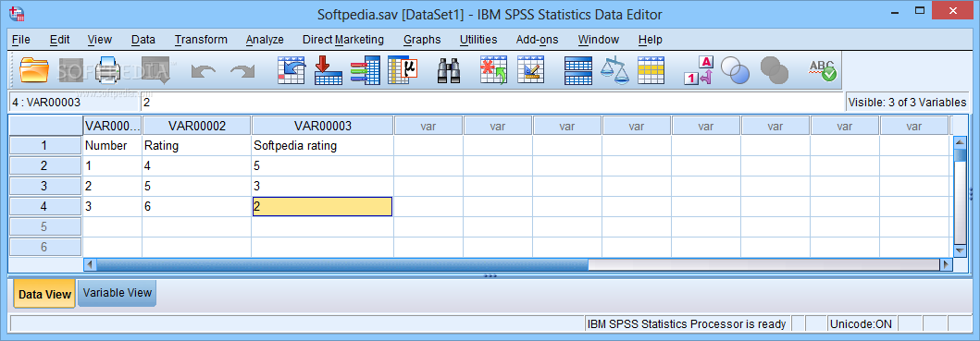The height and width of the screenshot is (341, 980).
Task: Click the horizontal scrollbar thumb
Action: [x=342, y=265]
